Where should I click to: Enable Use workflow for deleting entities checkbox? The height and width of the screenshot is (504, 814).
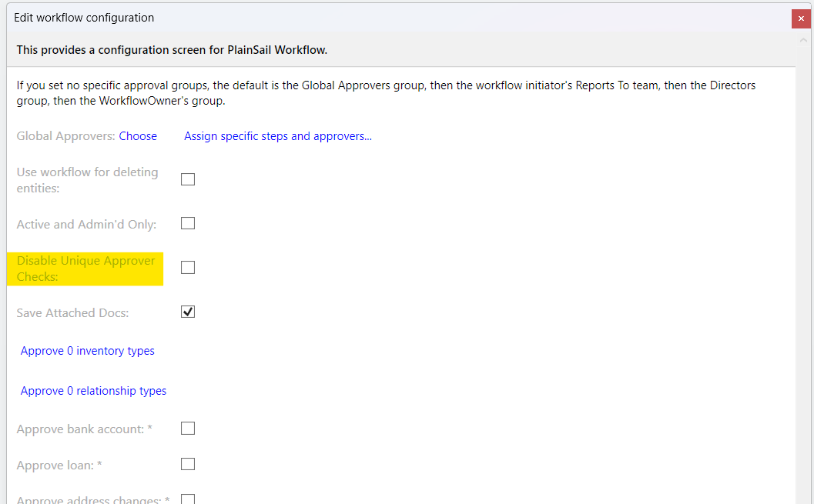coord(188,179)
